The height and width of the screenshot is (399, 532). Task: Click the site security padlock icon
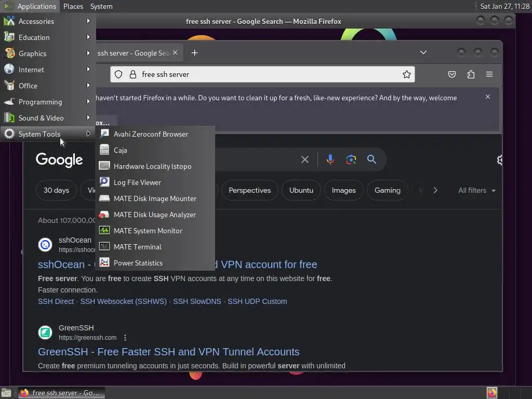[x=133, y=74]
